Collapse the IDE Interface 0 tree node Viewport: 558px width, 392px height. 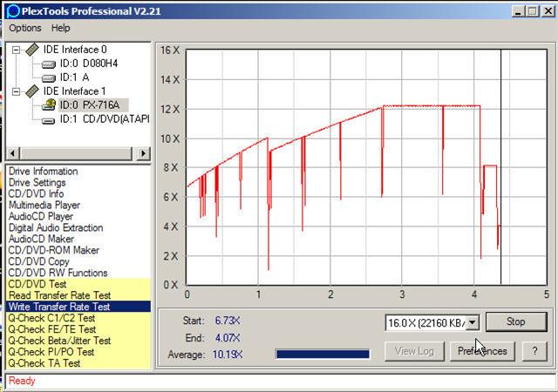16,50
